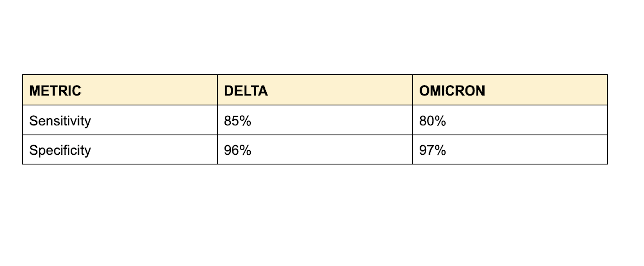Click the border line between 85% and 80% cells
Viewport: 644px width, 266px height.
(412, 120)
